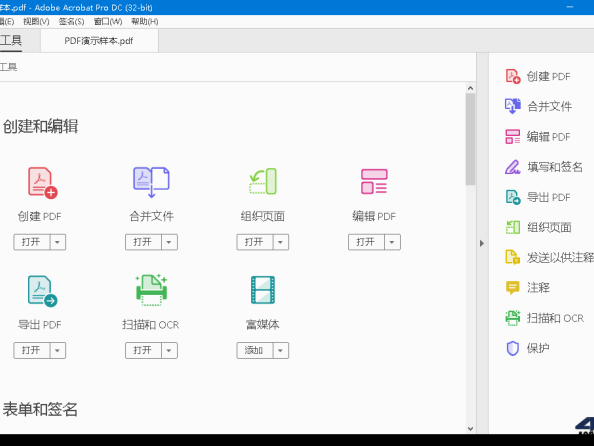Expand dropdown arrow beside 导出 PDF 打开

(58, 351)
